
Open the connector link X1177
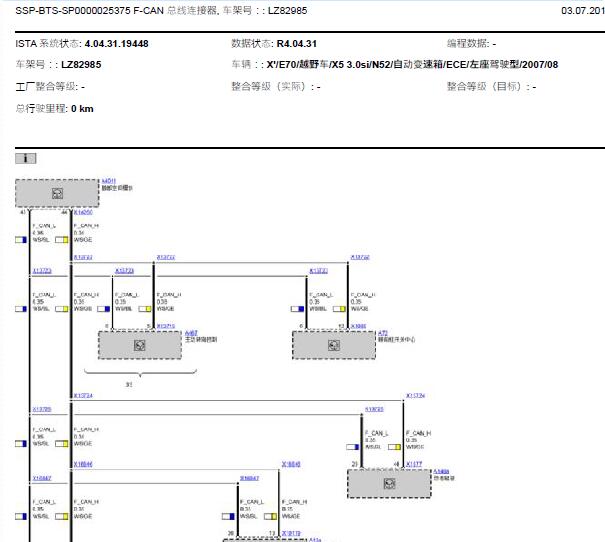click(414, 464)
